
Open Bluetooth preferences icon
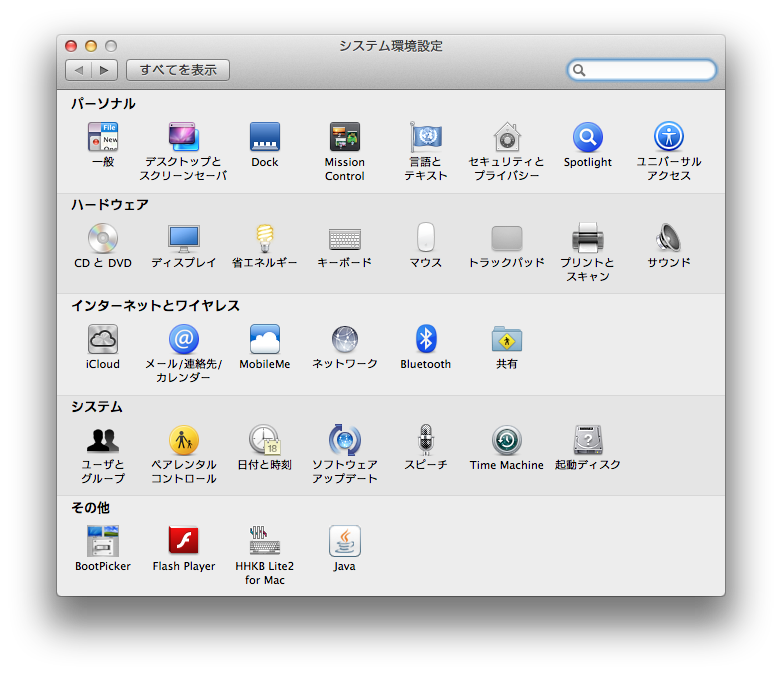(425, 339)
